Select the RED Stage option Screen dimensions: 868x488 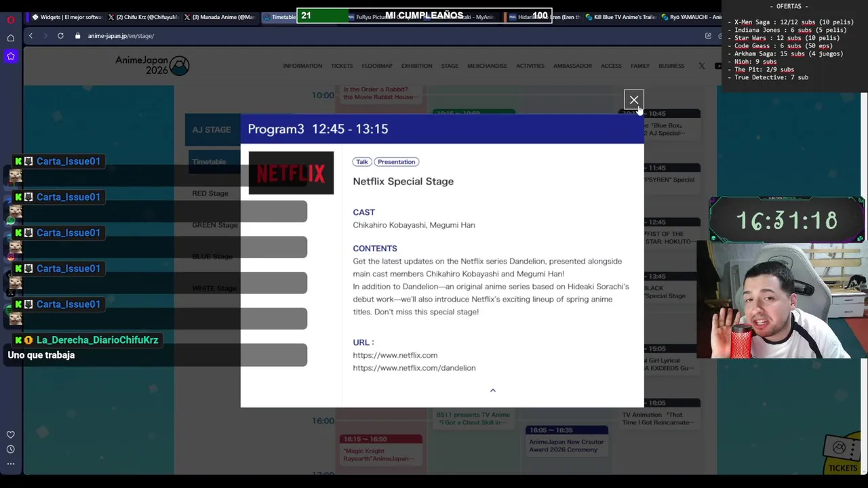(x=210, y=193)
